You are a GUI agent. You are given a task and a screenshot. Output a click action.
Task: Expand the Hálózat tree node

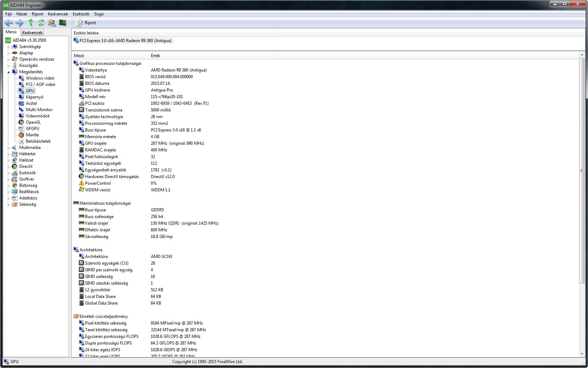(x=9, y=160)
